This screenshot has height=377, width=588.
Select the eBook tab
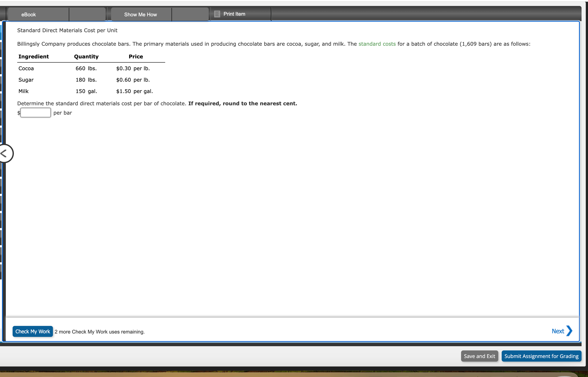coord(28,14)
